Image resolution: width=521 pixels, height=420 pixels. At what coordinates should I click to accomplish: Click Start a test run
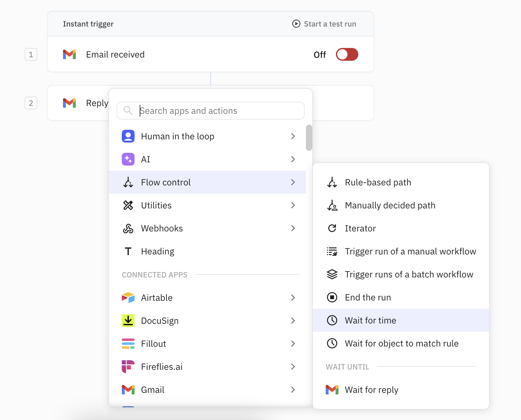[x=324, y=24]
